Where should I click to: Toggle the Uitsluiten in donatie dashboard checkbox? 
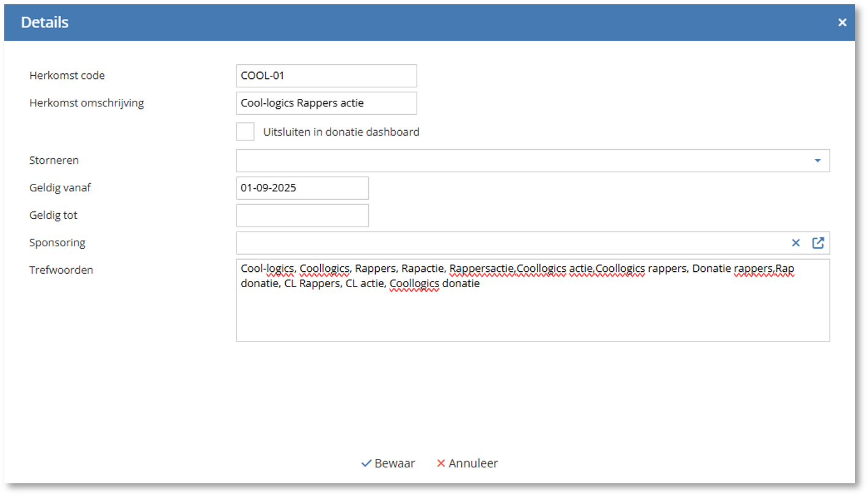pos(246,132)
